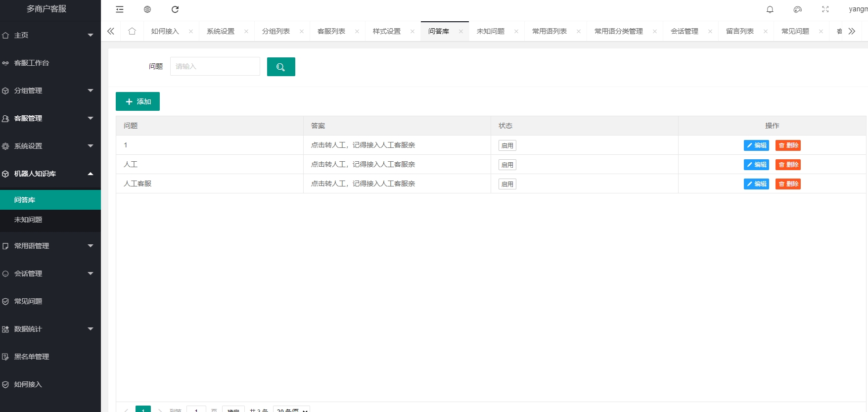Switch to the 样式设置 tab
The width and height of the screenshot is (868, 412).
coord(387,31)
